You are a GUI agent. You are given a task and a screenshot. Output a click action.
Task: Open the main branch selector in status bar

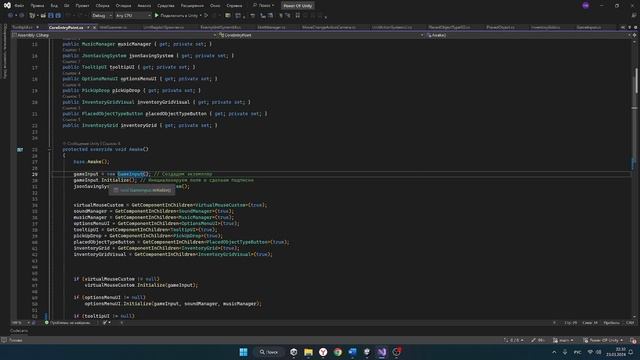tap(563, 340)
